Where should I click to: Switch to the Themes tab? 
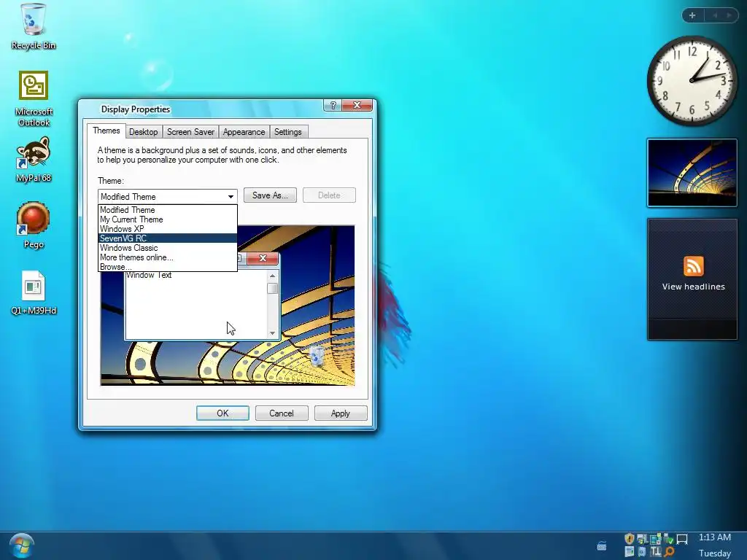click(x=107, y=131)
